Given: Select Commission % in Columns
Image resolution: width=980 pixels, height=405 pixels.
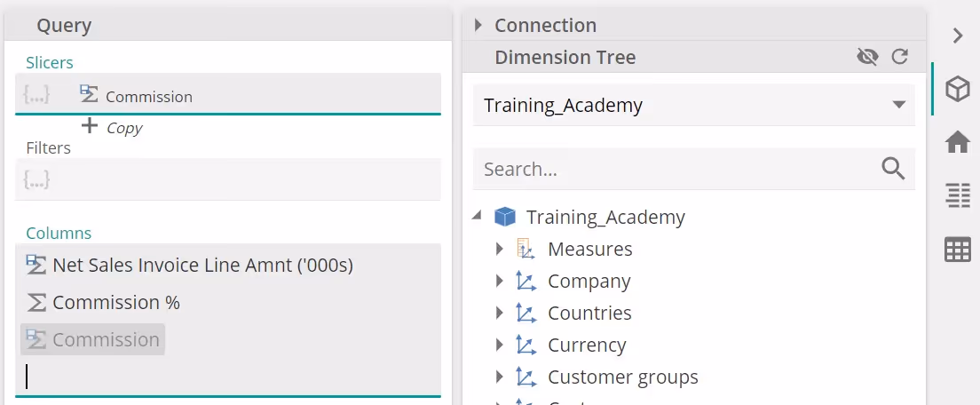Looking at the screenshot, I should pyautogui.click(x=115, y=303).
